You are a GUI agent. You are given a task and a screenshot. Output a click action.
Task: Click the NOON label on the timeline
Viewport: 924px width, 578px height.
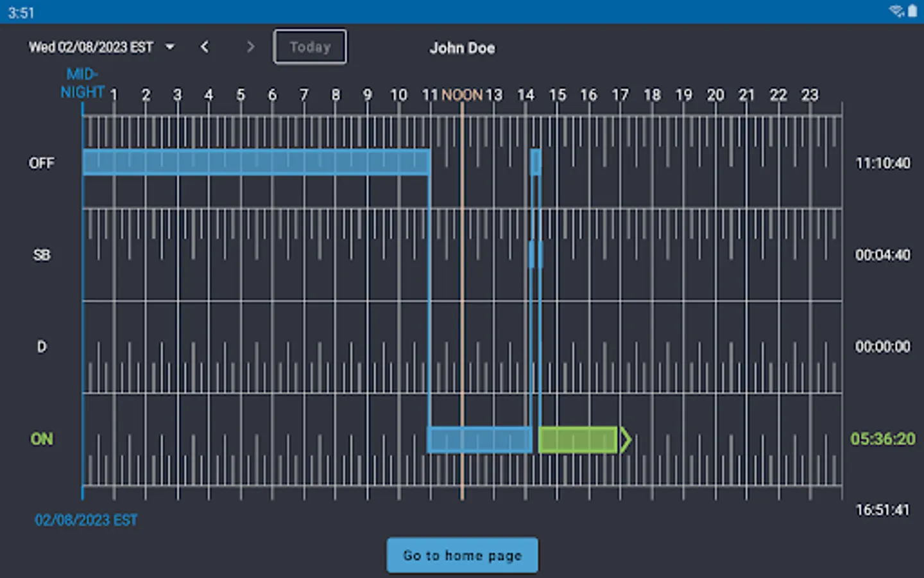coord(463,94)
